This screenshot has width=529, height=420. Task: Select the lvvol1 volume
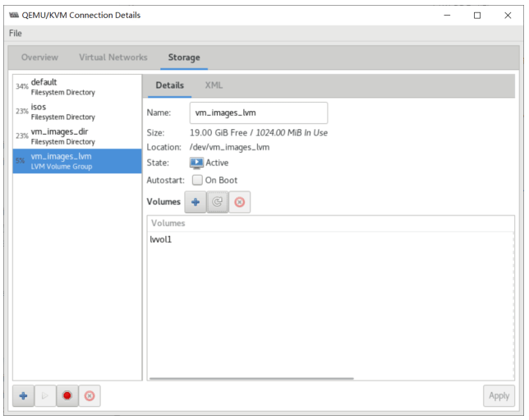click(x=161, y=239)
